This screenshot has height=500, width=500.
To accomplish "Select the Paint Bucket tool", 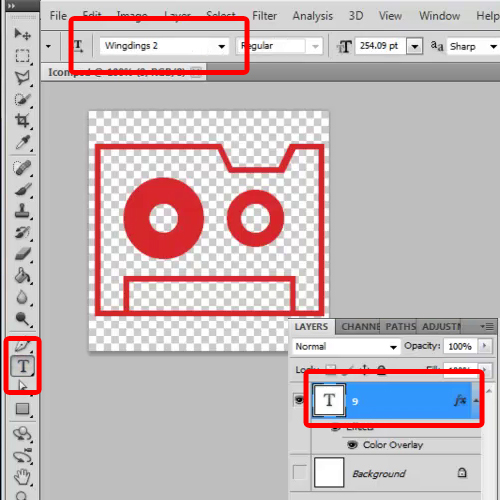I will (x=22, y=276).
